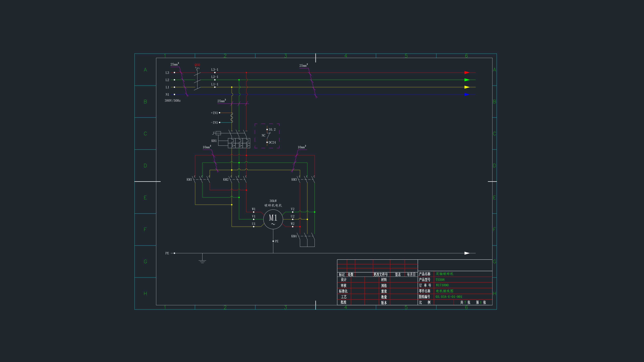The height and width of the screenshot is (362, 644).
Task: Click the 重量 title block cell
Action: pyautogui.click(x=384, y=291)
